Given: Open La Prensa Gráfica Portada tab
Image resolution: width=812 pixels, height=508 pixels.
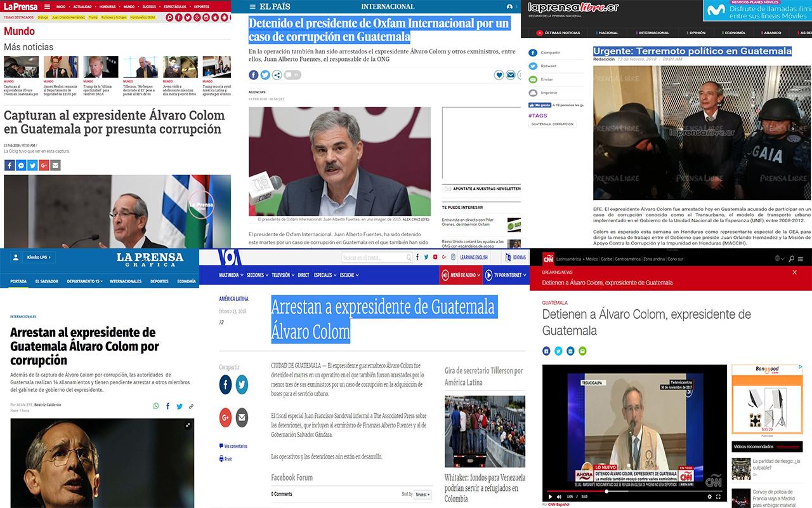Looking at the screenshot, I should (18, 281).
